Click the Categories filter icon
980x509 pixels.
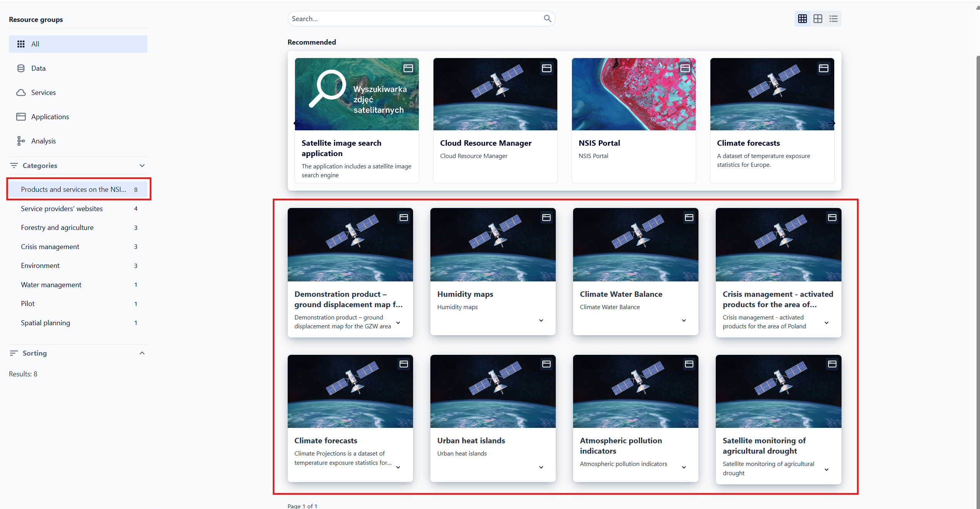[14, 165]
